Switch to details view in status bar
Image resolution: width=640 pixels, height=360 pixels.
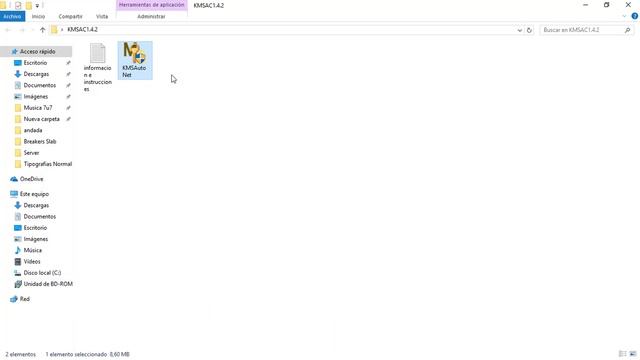623,354
